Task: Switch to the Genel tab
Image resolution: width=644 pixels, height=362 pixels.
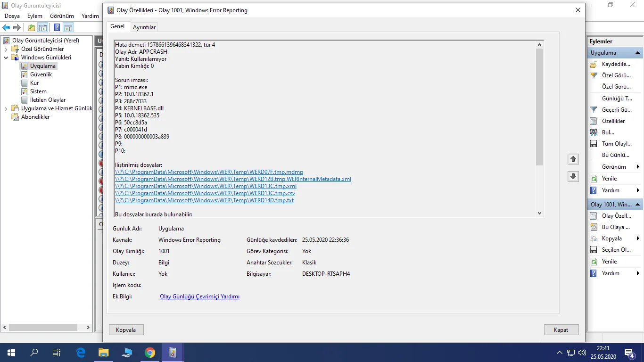Action: [x=117, y=26]
